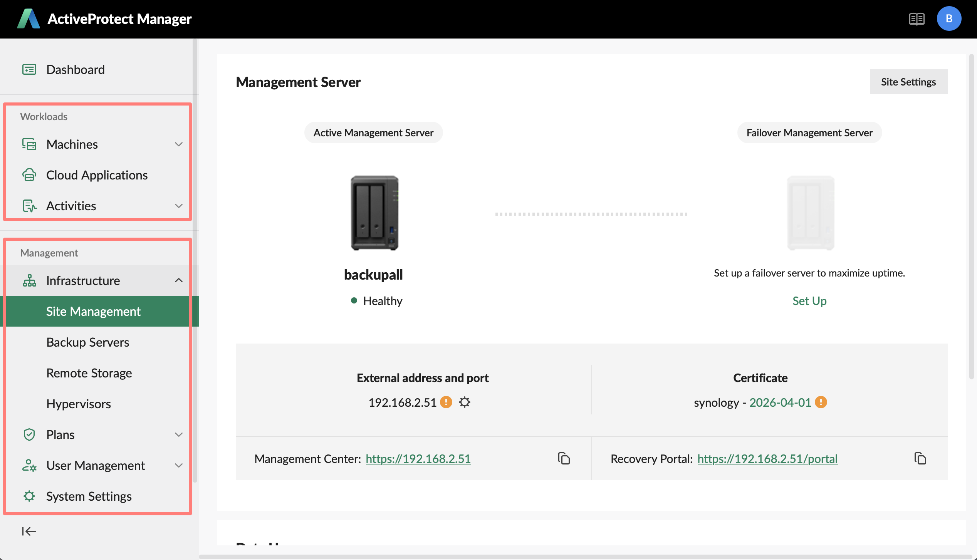Click the warning icon beside 192.168.2.51 address
This screenshot has height=560, width=977.
click(x=446, y=402)
